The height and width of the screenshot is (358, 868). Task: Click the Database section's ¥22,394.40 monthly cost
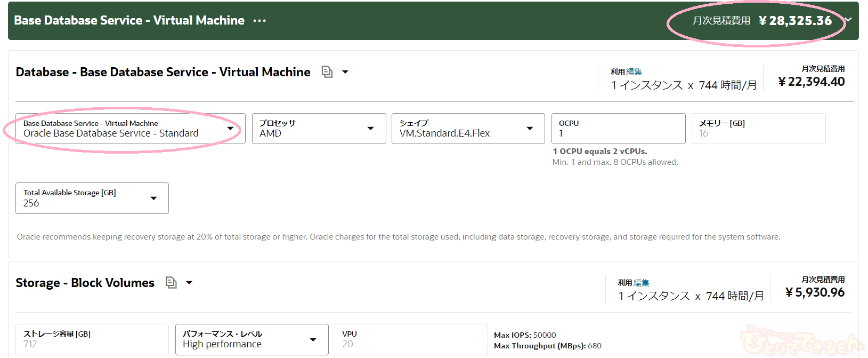[811, 82]
